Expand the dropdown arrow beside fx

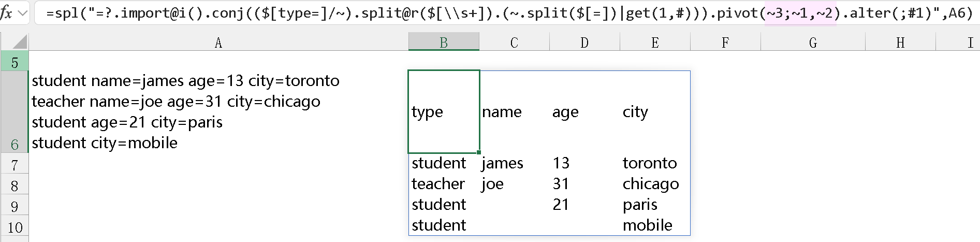point(23,13)
